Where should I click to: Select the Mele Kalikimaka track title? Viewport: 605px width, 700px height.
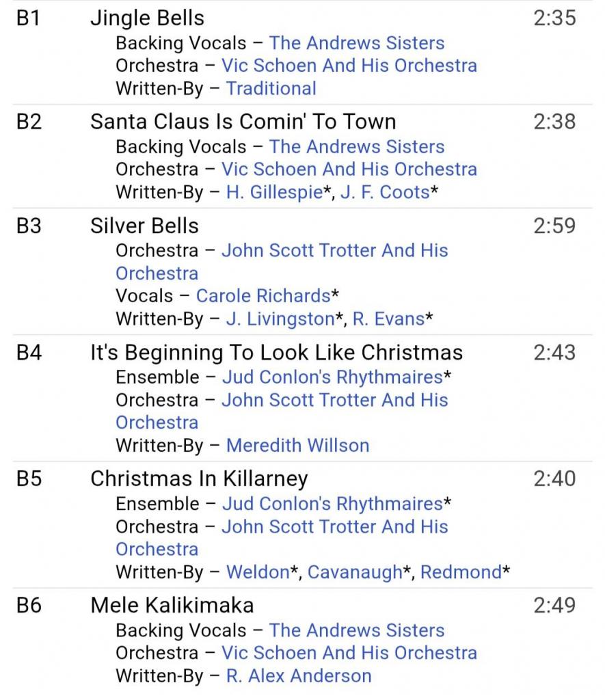172,606
